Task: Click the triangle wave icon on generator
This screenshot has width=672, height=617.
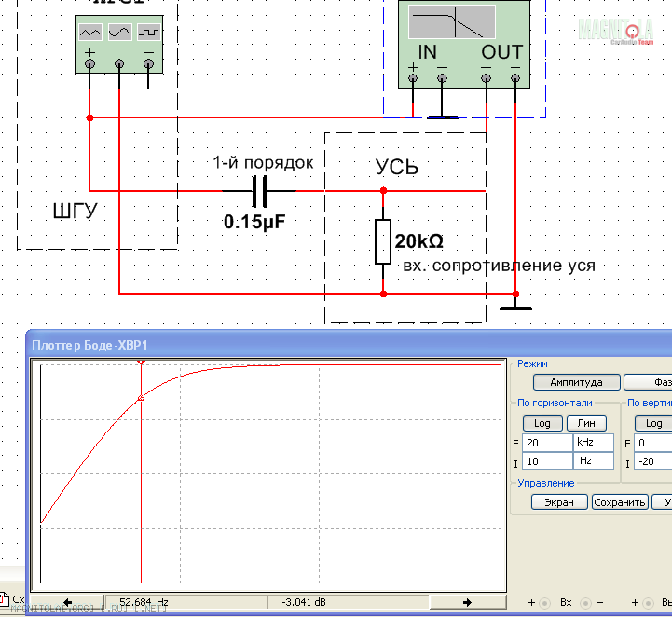Action: [x=89, y=32]
